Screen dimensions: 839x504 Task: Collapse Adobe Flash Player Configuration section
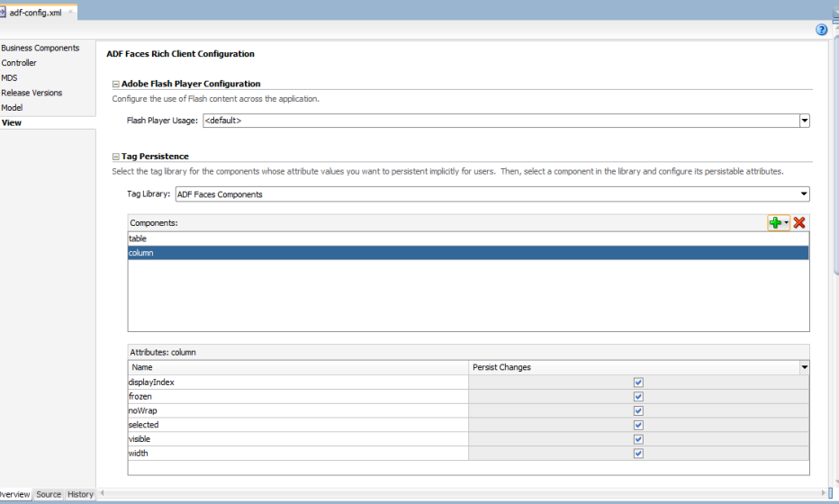(x=115, y=84)
